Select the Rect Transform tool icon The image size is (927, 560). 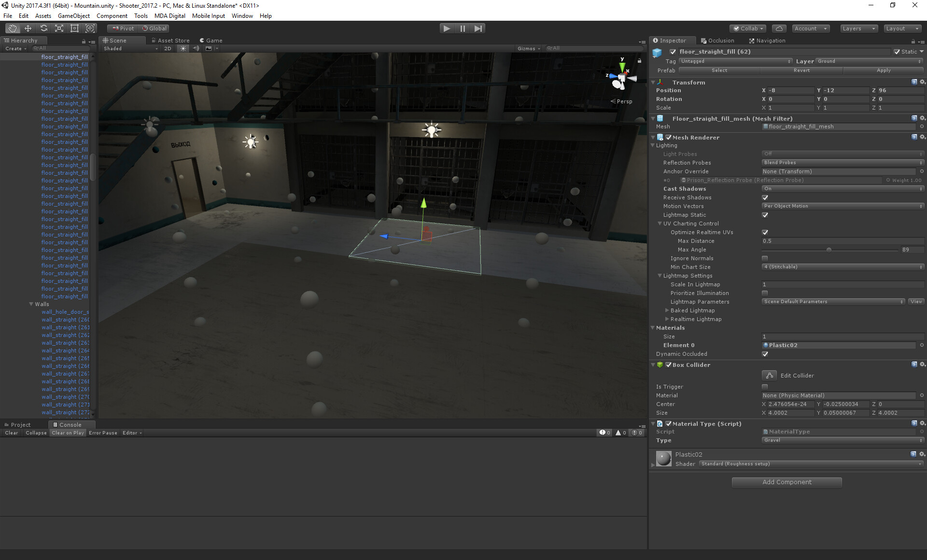coord(74,28)
